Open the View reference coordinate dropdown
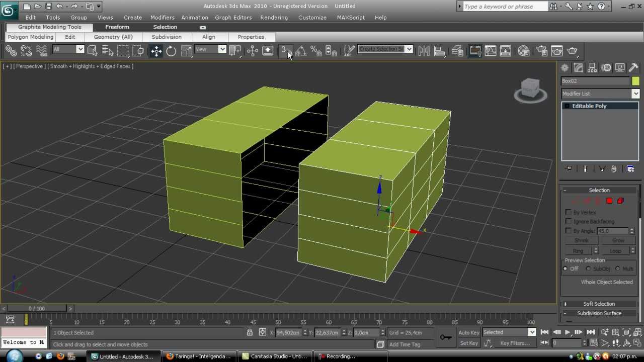The width and height of the screenshot is (644, 362). 210,49
